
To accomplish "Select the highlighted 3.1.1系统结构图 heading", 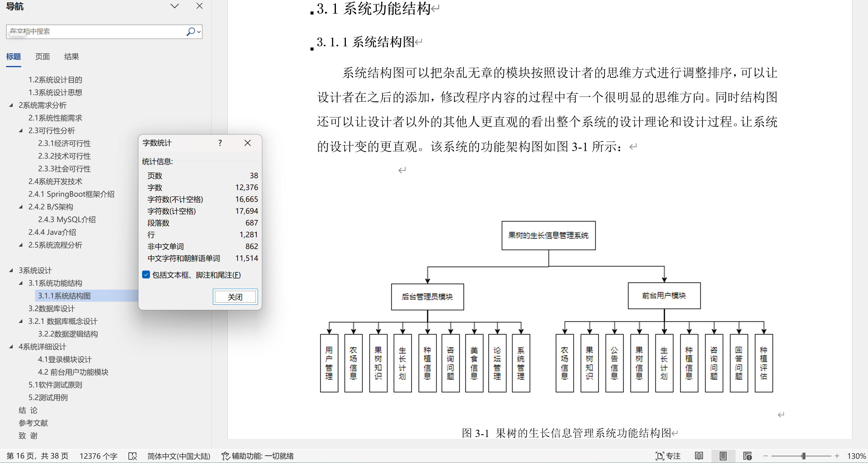I will [x=64, y=296].
